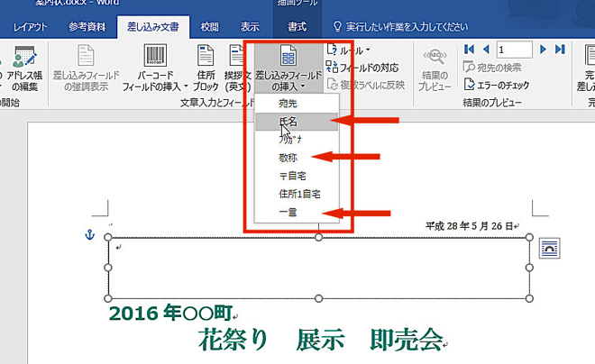
Task: Click the lightbulb tell-me icon
Action: (x=337, y=26)
